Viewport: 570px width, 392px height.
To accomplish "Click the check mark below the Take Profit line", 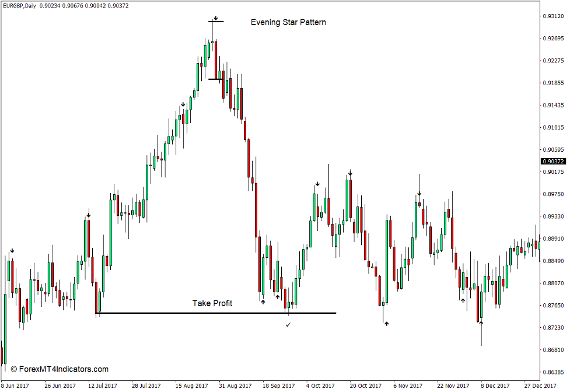I will 288,325.
